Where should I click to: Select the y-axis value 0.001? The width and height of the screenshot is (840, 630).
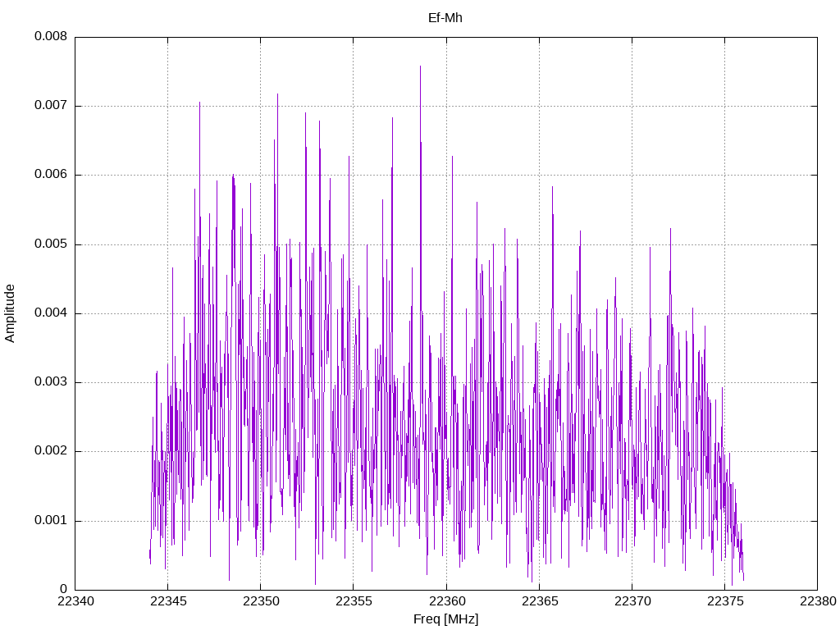click(51, 520)
